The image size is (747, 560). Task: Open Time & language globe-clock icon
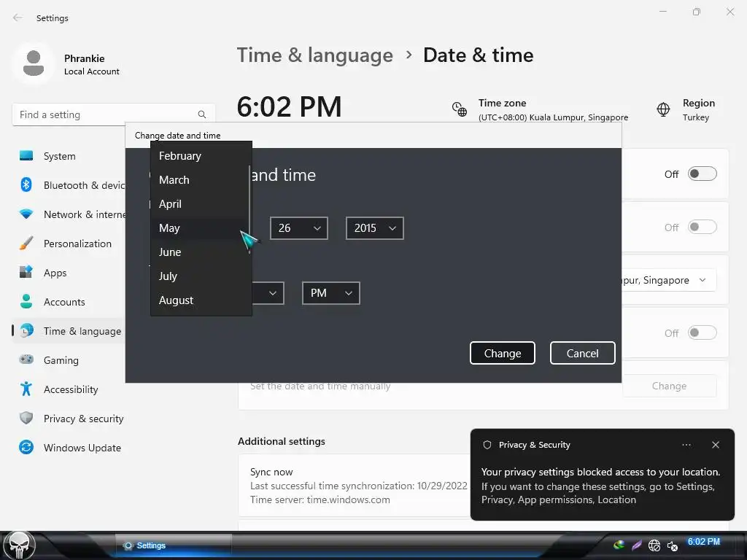(27, 330)
